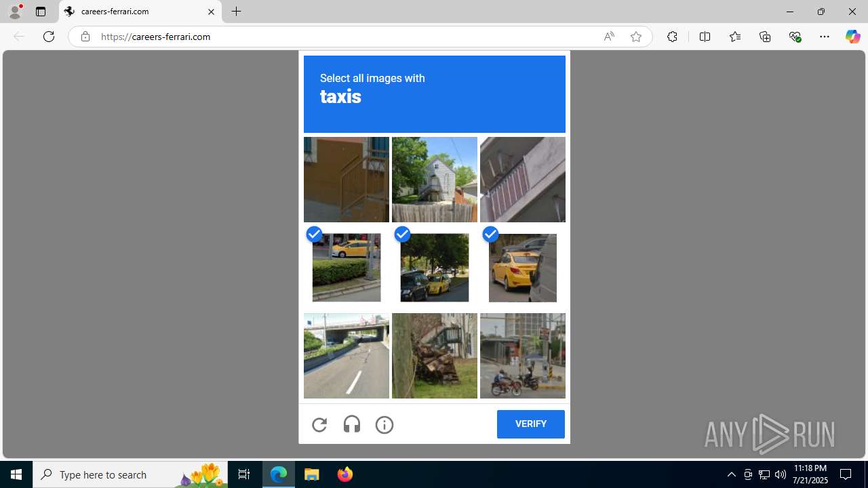
Task: Open Settings and more menu
Action: coord(825,37)
